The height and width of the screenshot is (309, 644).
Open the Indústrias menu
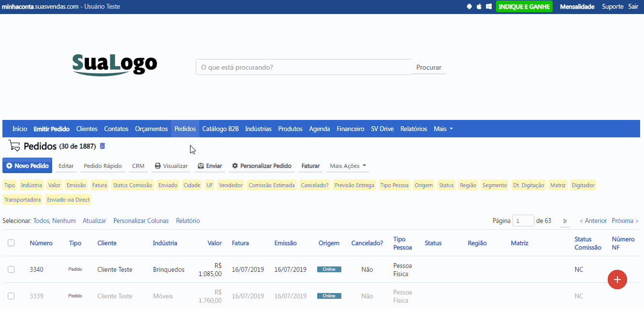pyautogui.click(x=258, y=129)
